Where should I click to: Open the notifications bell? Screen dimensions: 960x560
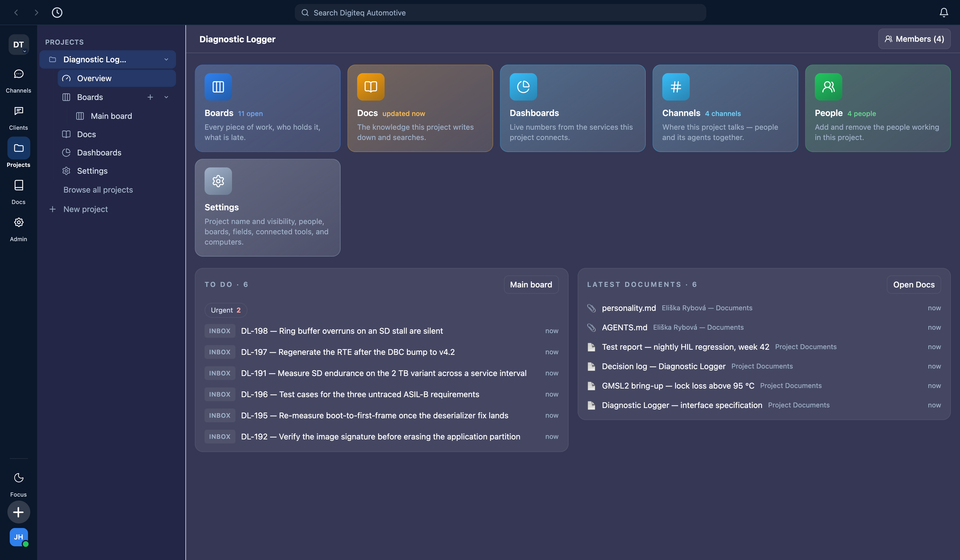(944, 13)
